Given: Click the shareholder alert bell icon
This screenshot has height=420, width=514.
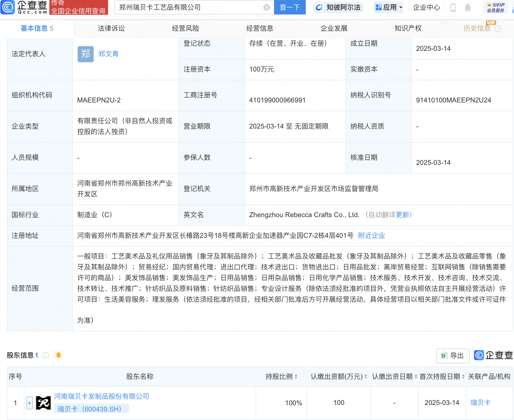Looking at the screenshot, I should 58,355.
